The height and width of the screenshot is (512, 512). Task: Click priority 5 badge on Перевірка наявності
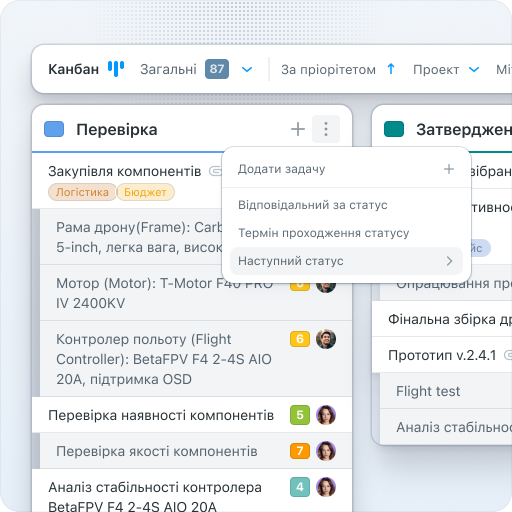(x=300, y=415)
